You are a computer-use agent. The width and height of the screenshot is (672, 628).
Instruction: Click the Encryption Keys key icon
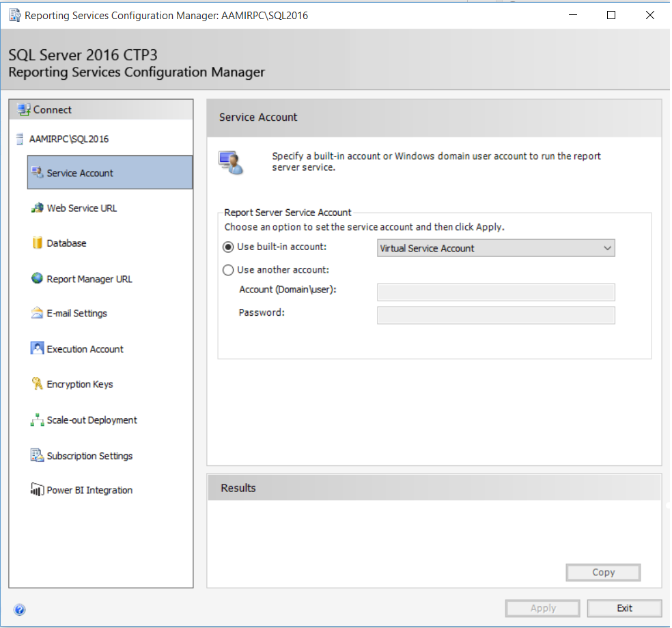(38, 383)
